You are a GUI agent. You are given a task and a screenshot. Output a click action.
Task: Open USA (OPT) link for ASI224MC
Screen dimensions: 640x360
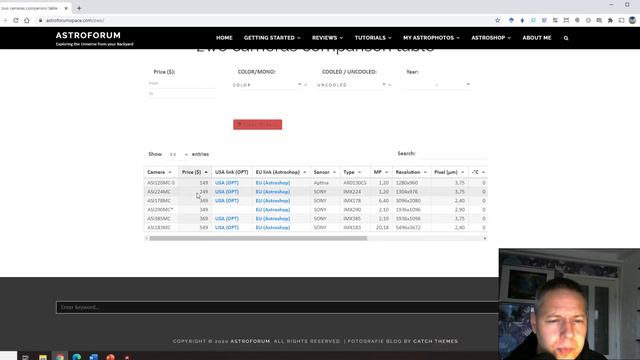(227, 192)
